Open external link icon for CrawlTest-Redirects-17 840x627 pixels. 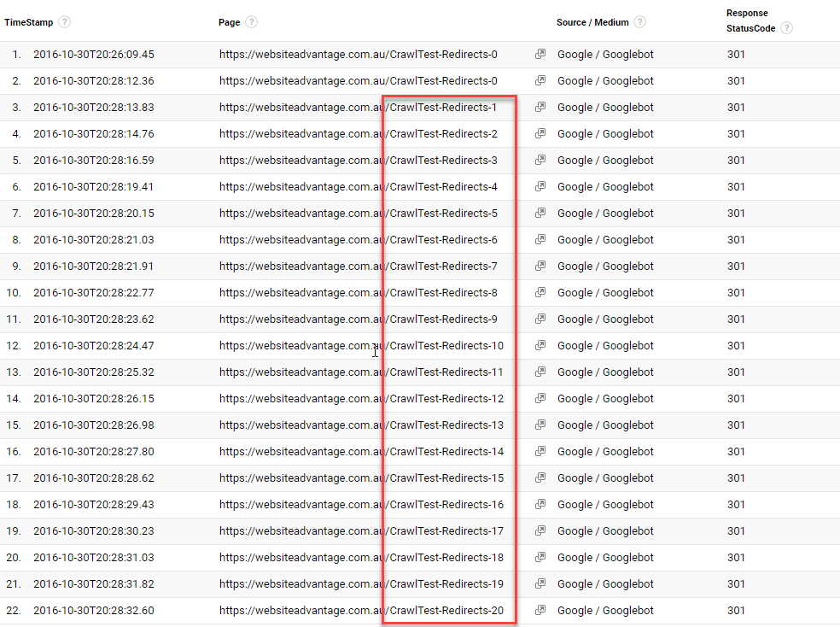(x=540, y=531)
